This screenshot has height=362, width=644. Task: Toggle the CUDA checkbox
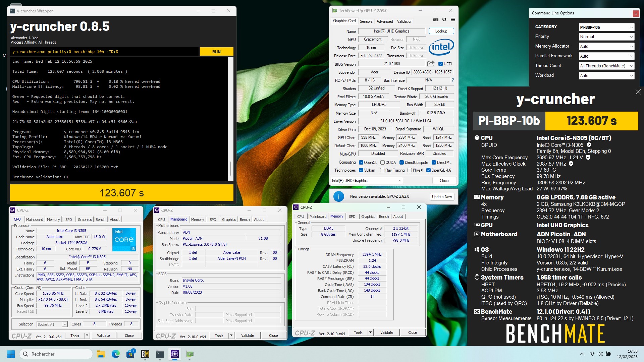[382, 163]
